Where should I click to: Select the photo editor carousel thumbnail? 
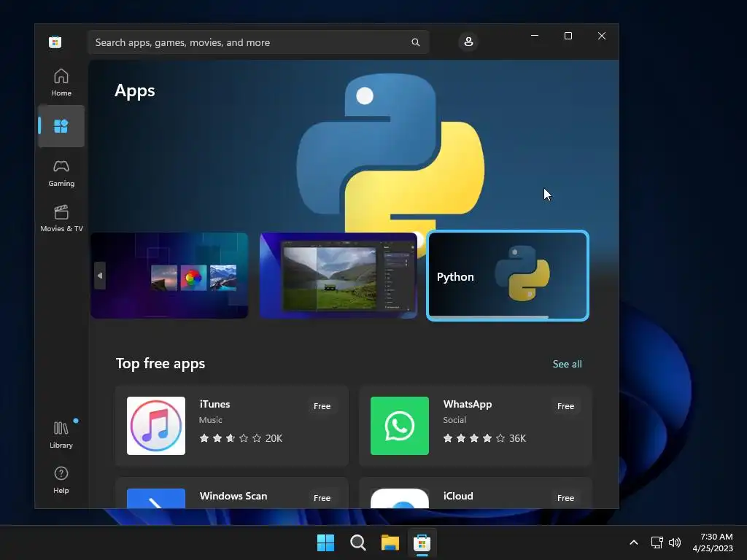click(x=338, y=275)
